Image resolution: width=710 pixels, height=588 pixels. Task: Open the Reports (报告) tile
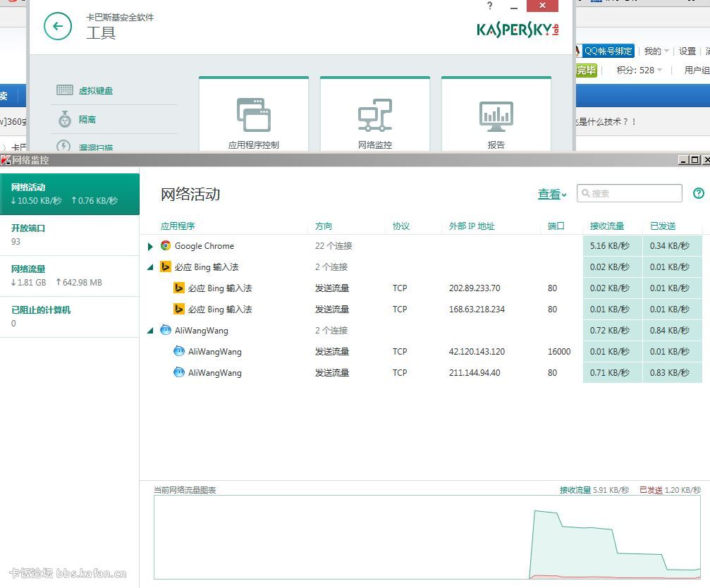(496, 114)
